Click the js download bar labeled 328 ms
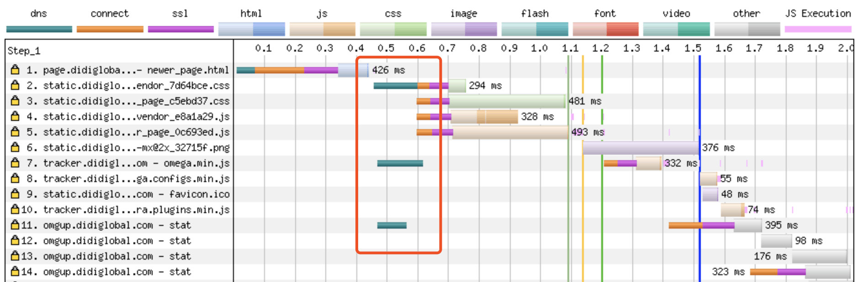 pyautogui.click(x=484, y=116)
